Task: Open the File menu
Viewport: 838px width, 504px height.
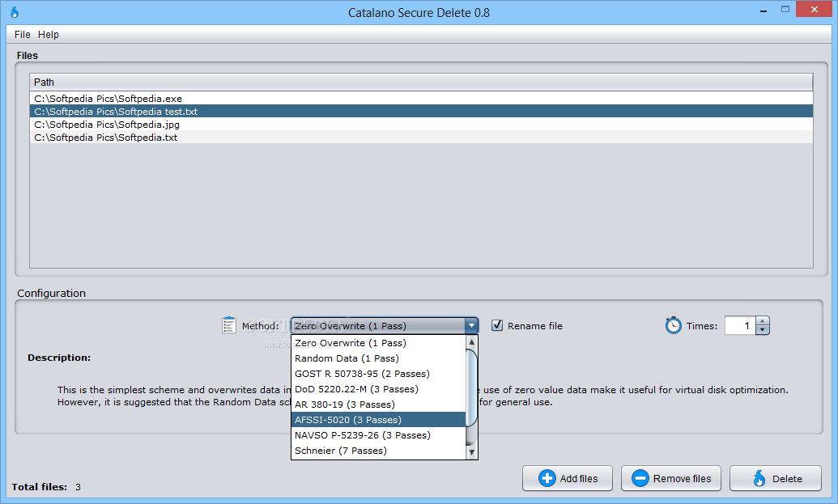Action: (23, 35)
